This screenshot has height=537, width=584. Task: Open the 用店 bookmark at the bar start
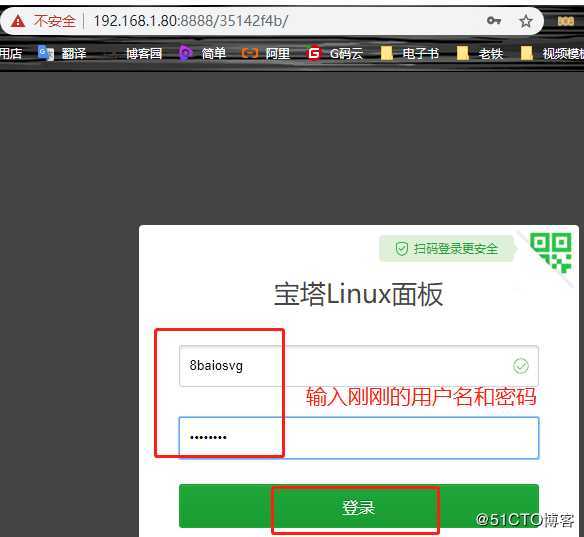(x=11, y=54)
